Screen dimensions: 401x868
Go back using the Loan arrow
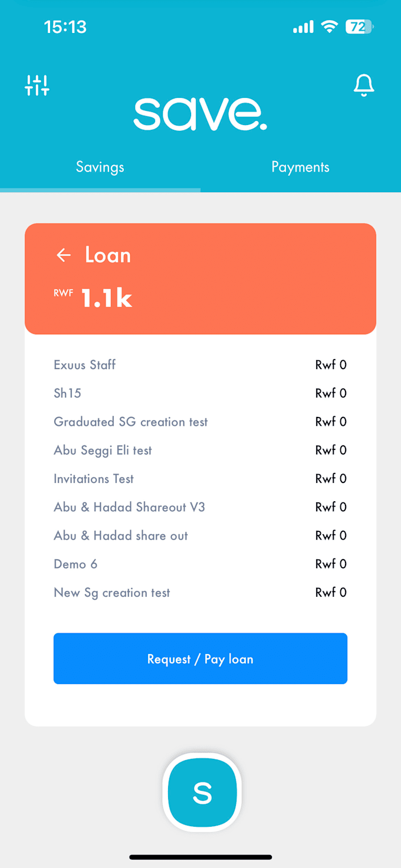tap(64, 255)
